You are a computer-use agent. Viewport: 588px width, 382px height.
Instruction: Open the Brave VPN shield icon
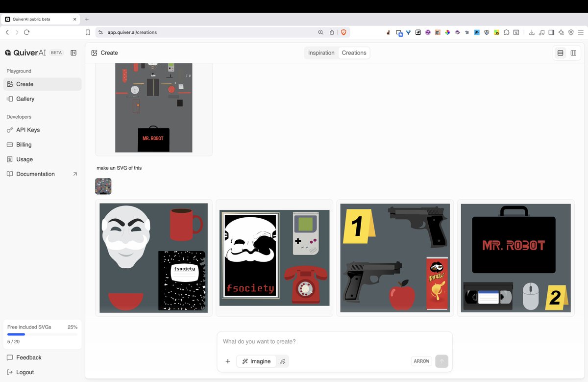coord(571,32)
